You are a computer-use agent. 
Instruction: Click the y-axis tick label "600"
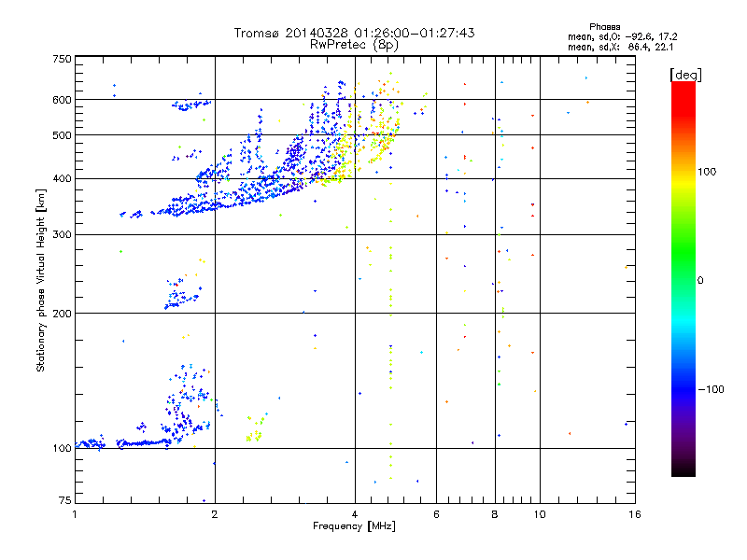point(62,100)
